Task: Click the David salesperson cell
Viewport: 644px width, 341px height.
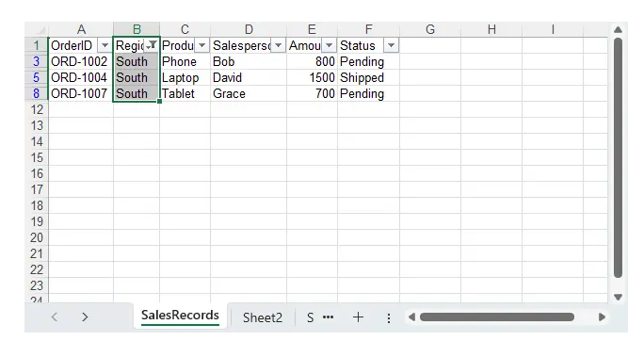Action: 249,77
